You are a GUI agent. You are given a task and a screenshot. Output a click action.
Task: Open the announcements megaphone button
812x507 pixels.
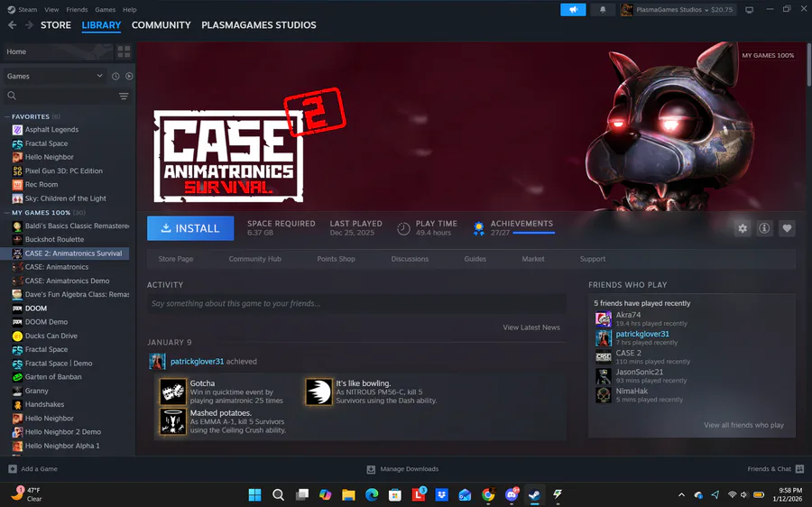coord(573,10)
